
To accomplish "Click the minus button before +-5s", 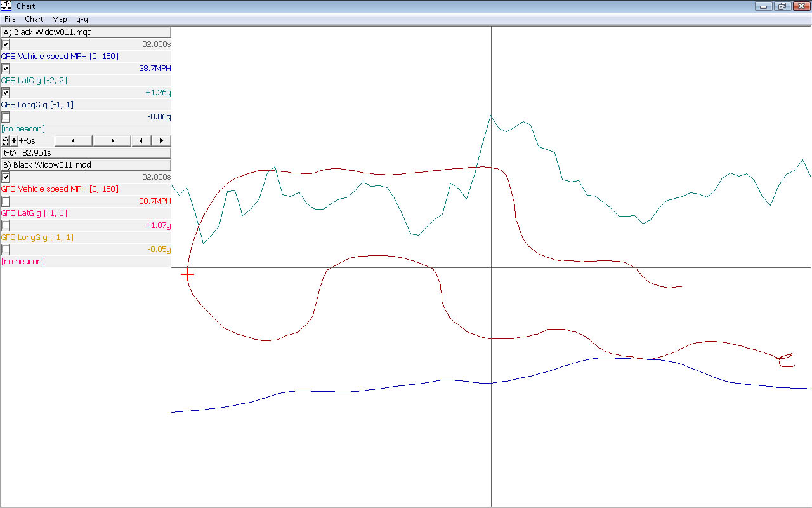I will point(6,141).
